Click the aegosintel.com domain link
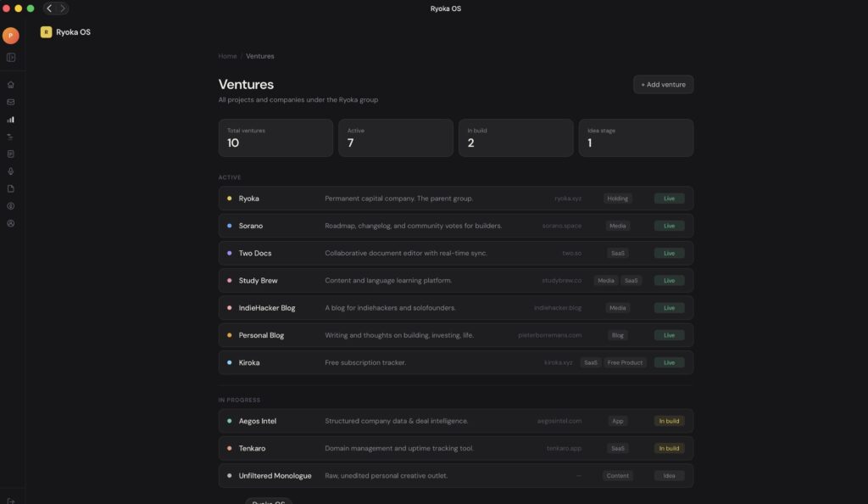This screenshot has height=504, width=868. 559,421
